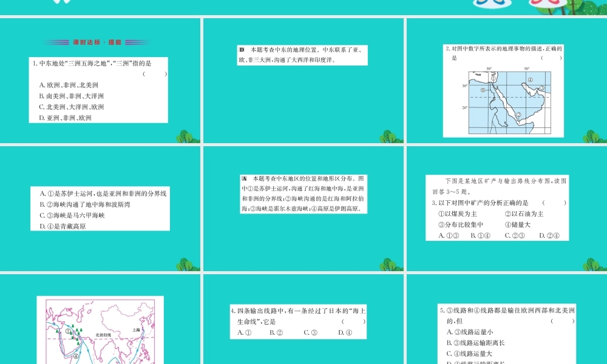Click statement ④储量大
607x364 pixels.
[x=518, y=224]
